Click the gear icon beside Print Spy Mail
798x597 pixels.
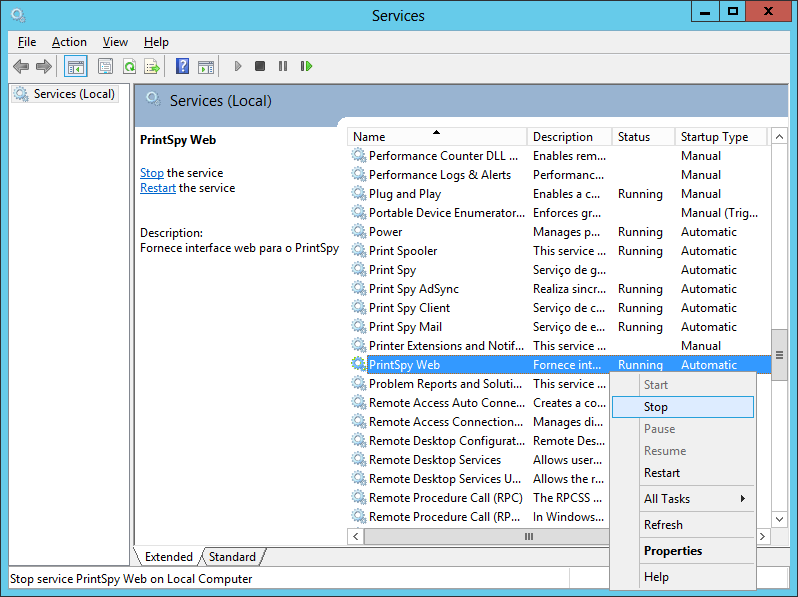point(359,326)
